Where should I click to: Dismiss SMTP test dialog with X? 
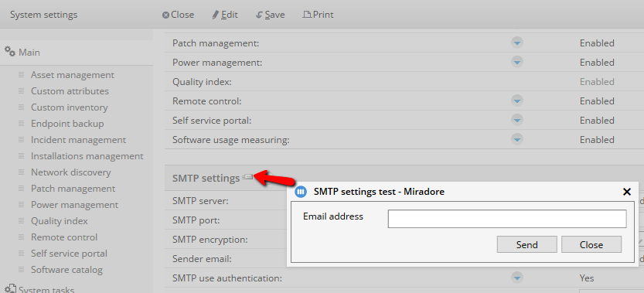(x=627, y=192)
